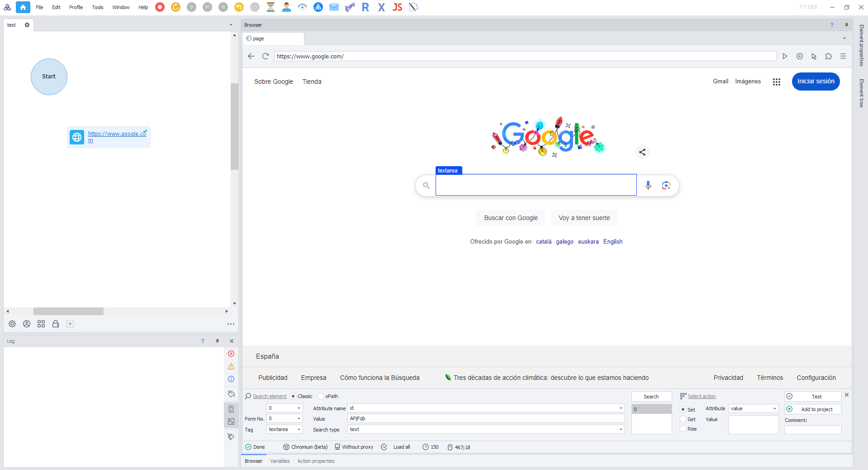This screenshot has height=470, width=868.
Task: Reload the page with browser refresh icon
Action: point(266,56)
